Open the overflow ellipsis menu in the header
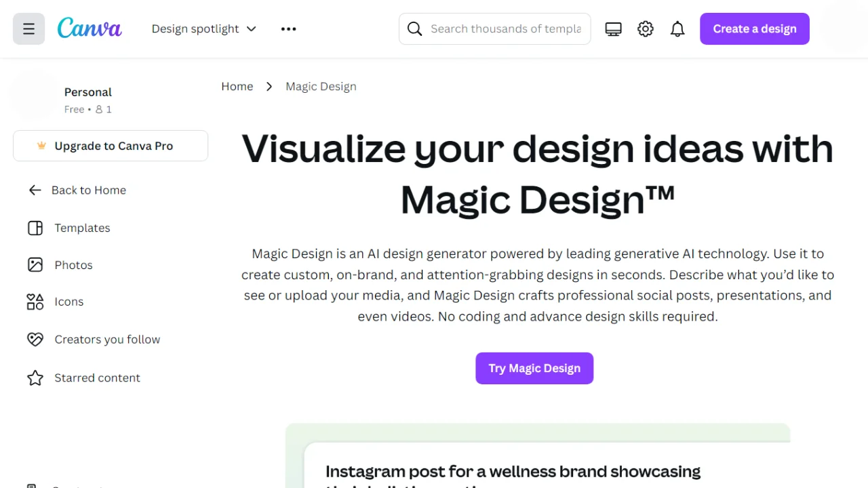 coord(288,28)
